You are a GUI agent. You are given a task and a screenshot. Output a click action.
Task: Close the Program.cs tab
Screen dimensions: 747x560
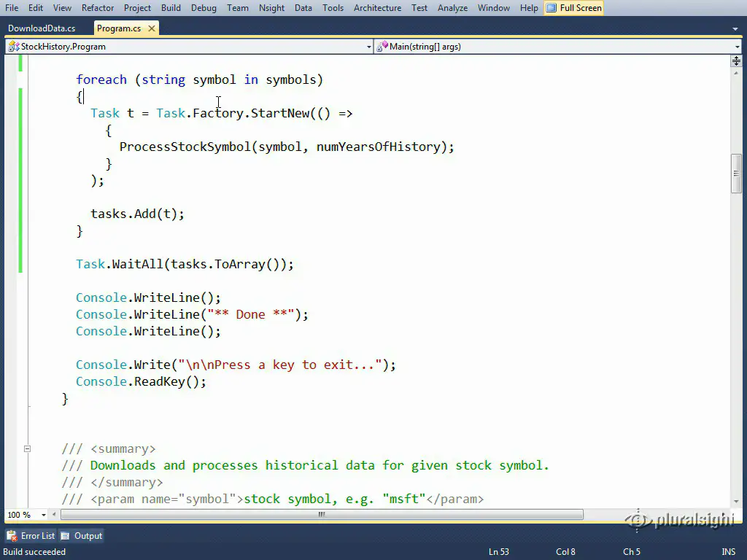tap(152, 28)
